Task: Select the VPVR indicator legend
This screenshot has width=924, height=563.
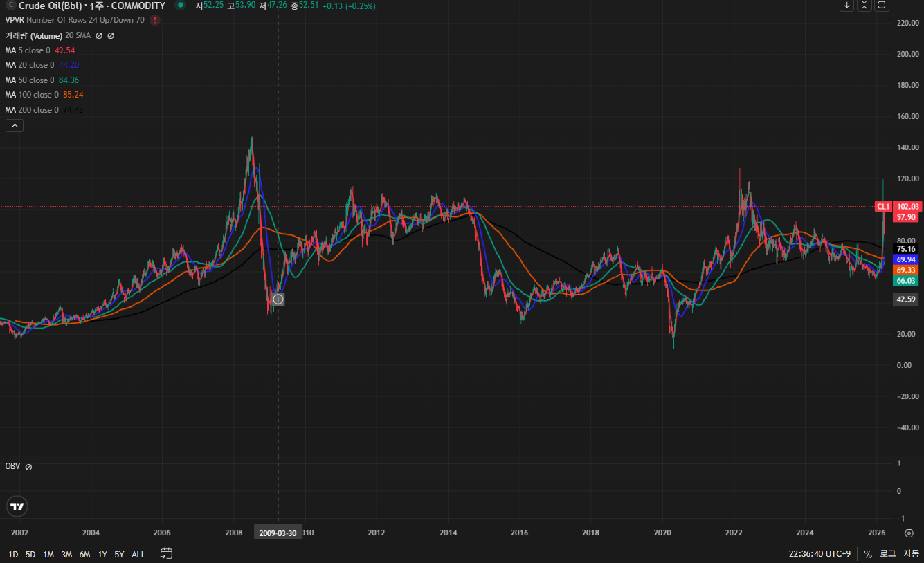Action: (x=75, y=20)
